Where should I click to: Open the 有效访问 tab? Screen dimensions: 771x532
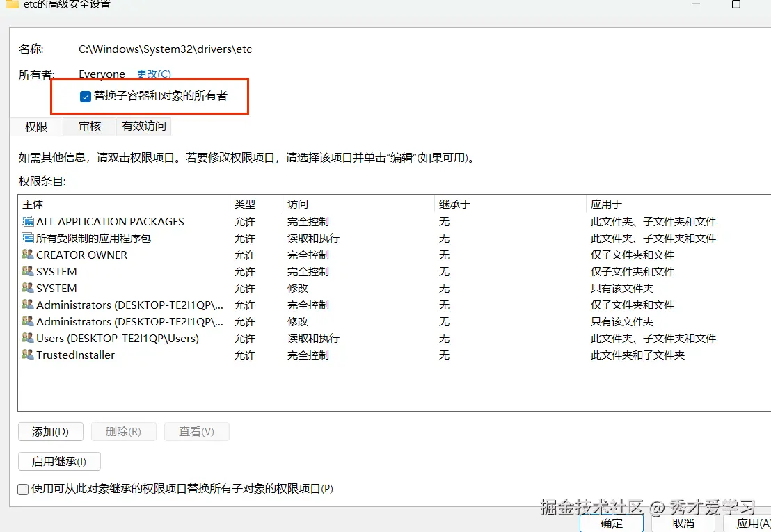pos(143,127)
